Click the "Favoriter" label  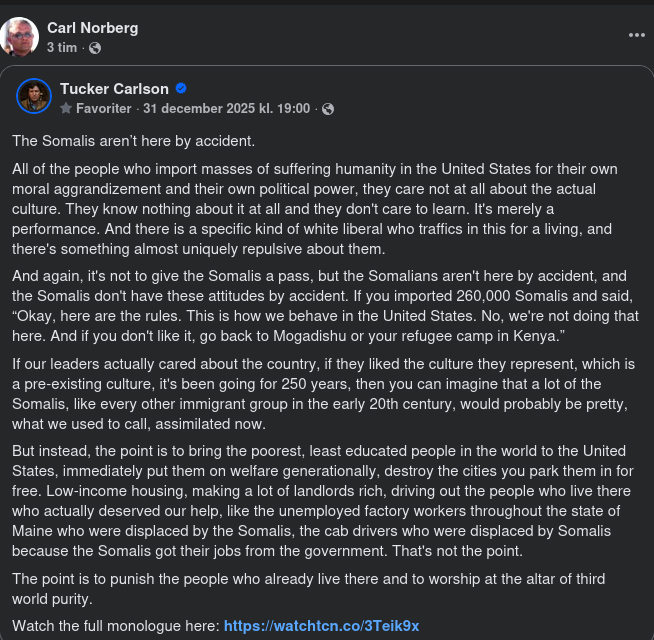click(104, 108)
